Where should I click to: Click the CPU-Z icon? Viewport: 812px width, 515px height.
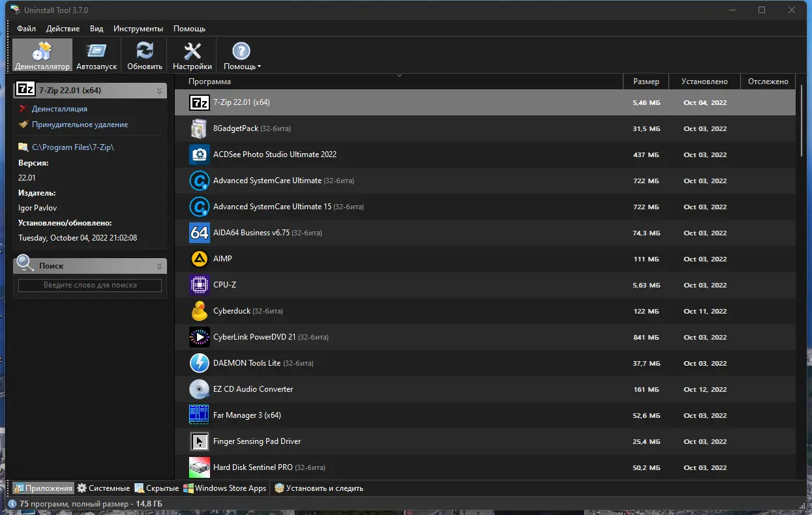coord(199,285)
